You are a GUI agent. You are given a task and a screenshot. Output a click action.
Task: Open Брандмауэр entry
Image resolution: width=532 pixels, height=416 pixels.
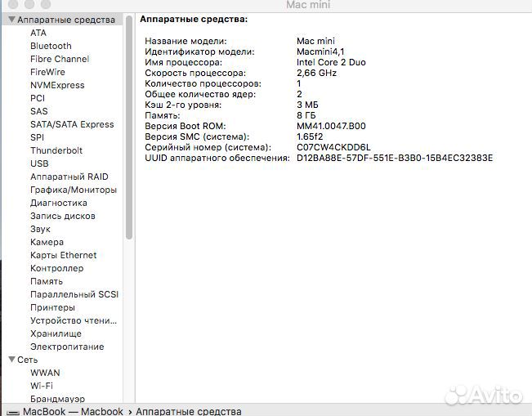[58, 399]
